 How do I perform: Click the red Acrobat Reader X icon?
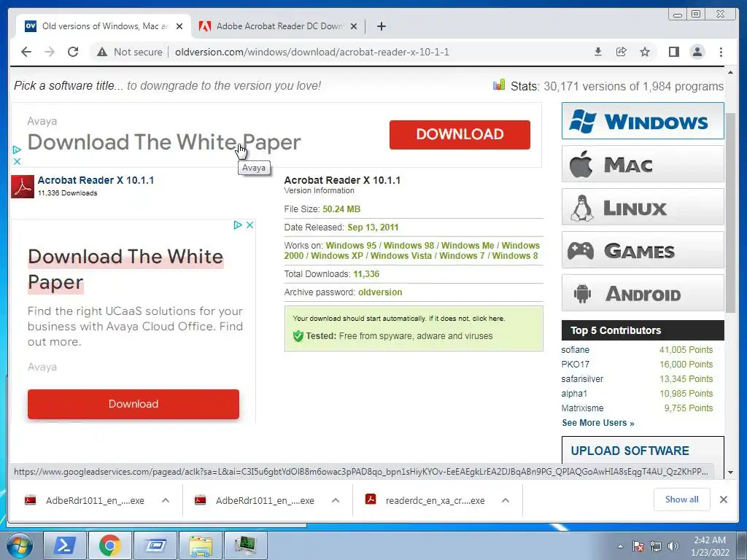pyautogui.click(x=23, y=186)
